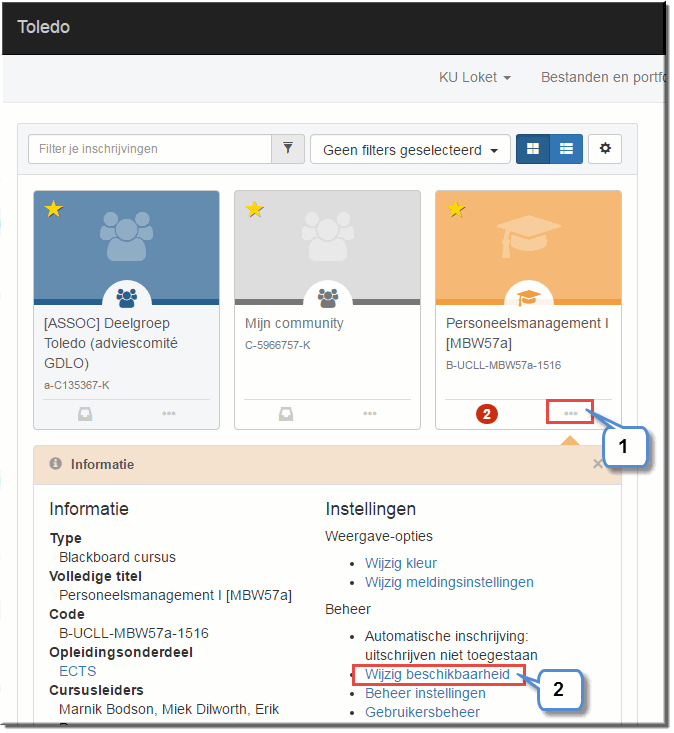This screenshot has height=733, width=674.
Task: Select the text Blackboard cursus
Action: click(117, 557)
